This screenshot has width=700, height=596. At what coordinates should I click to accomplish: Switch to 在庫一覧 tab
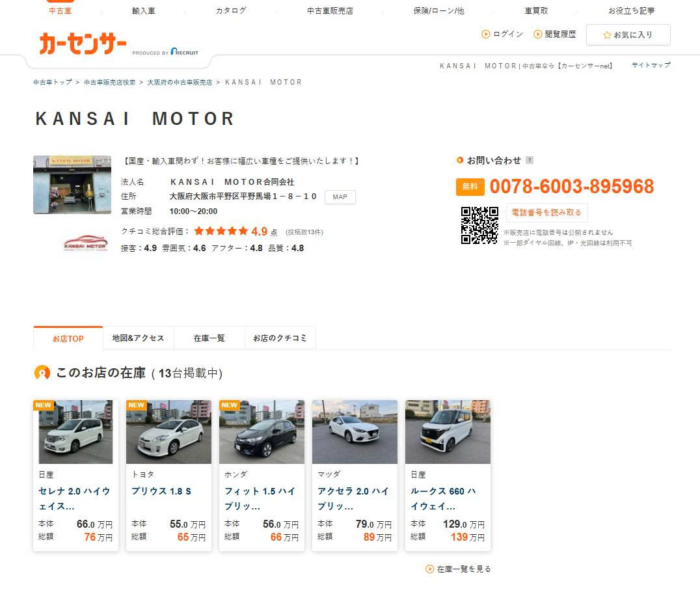(x=209, y=338)
